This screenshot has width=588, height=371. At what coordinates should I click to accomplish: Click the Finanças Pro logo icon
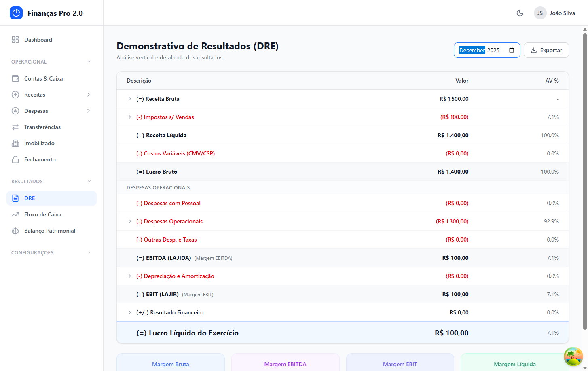(16, 13)
